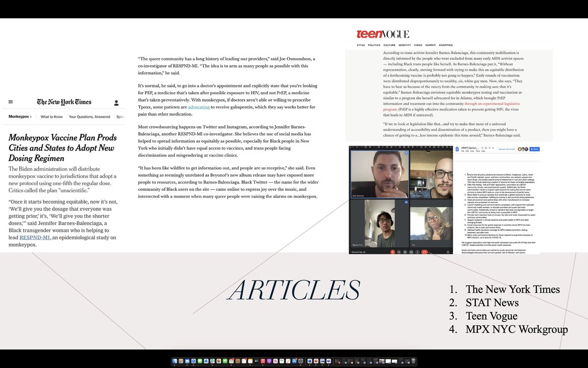Open View menu in Google Docs
The width and height of the screenshot is (588, 368).
coord(472,151)
